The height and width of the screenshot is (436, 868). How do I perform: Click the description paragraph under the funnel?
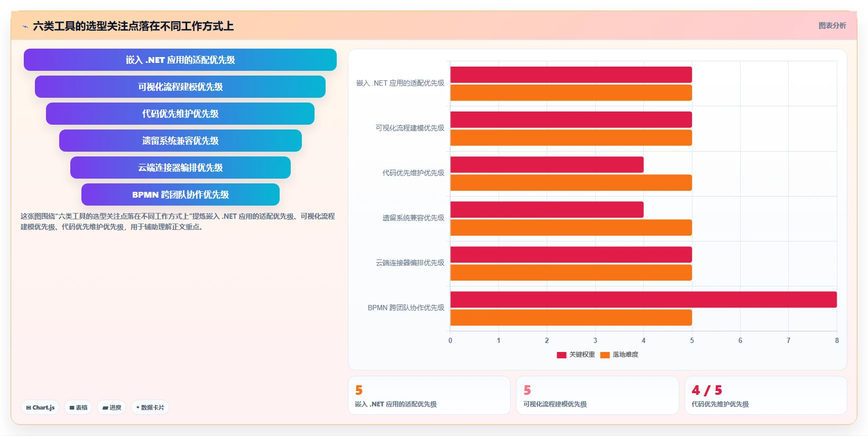coord(178,222)
